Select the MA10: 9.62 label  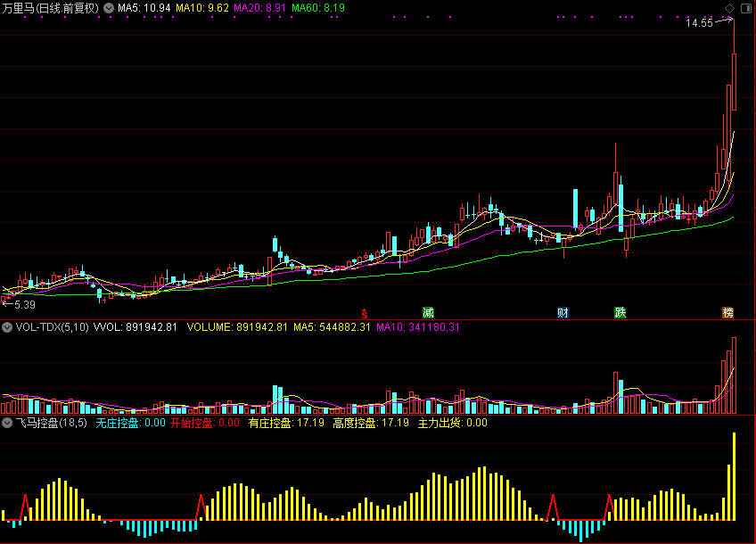point(202,8)
